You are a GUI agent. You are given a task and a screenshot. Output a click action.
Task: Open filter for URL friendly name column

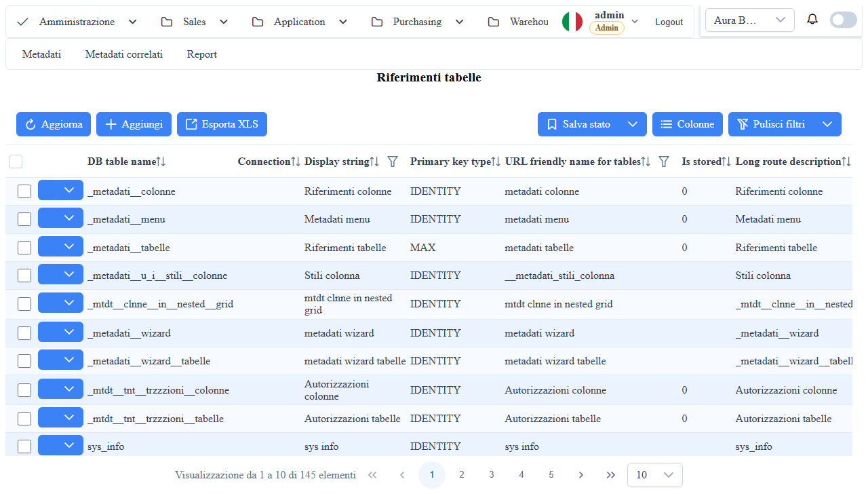(664, 161)
